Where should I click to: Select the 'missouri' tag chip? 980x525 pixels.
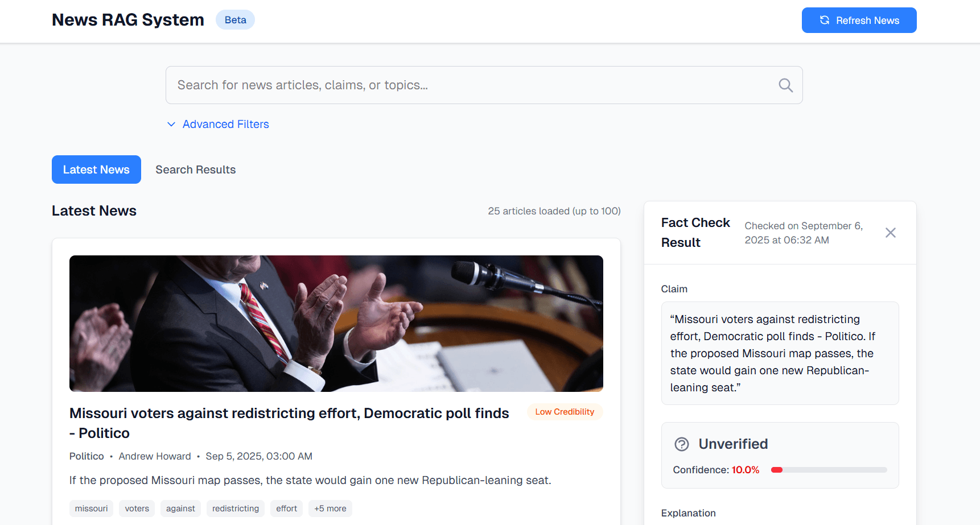tap(91, 509)
